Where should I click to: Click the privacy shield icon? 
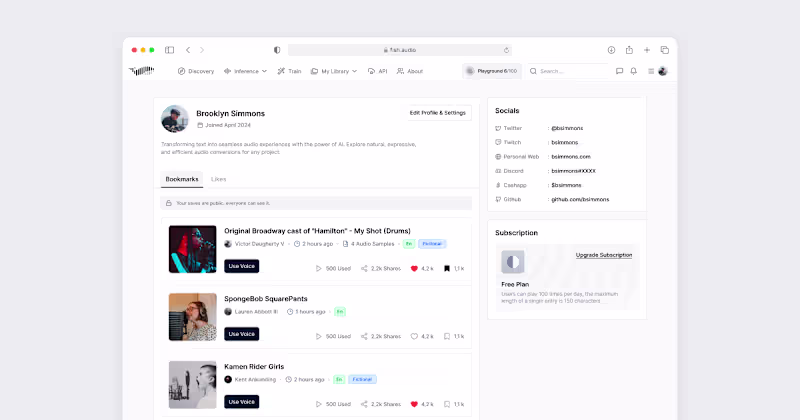[x=277, y=50]
